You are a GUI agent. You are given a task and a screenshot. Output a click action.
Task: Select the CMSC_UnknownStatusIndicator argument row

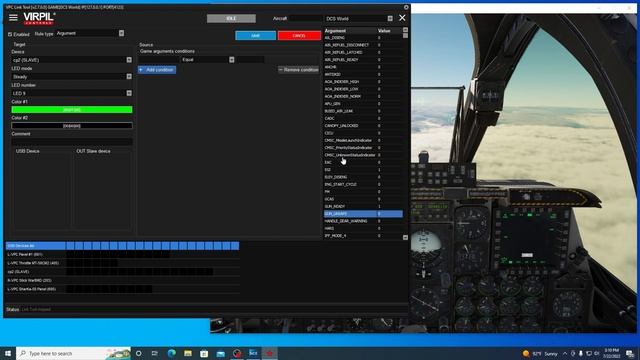coord(363,155)
